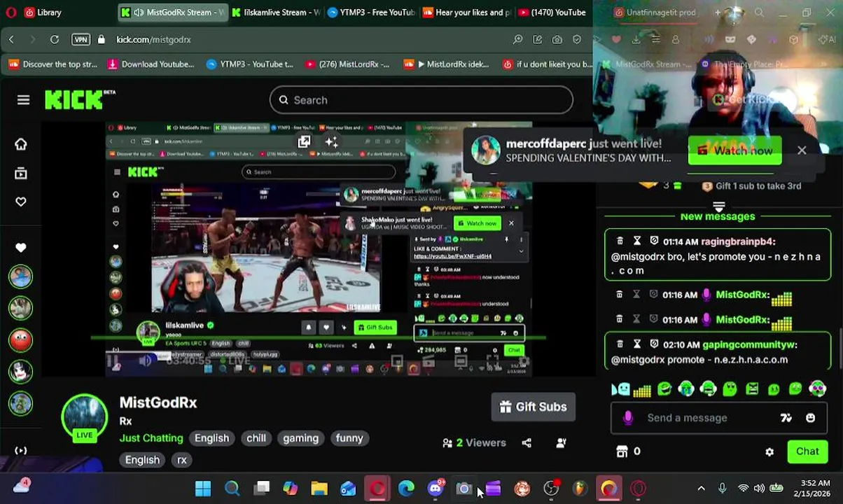843x504 pixels.
Task: Select the funny tag
Action: (x=349, y=438)
